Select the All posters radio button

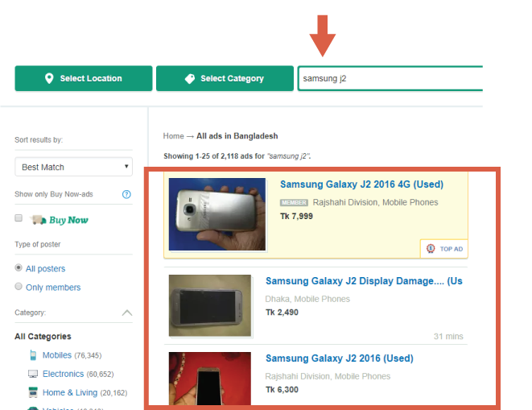point(19,267)
